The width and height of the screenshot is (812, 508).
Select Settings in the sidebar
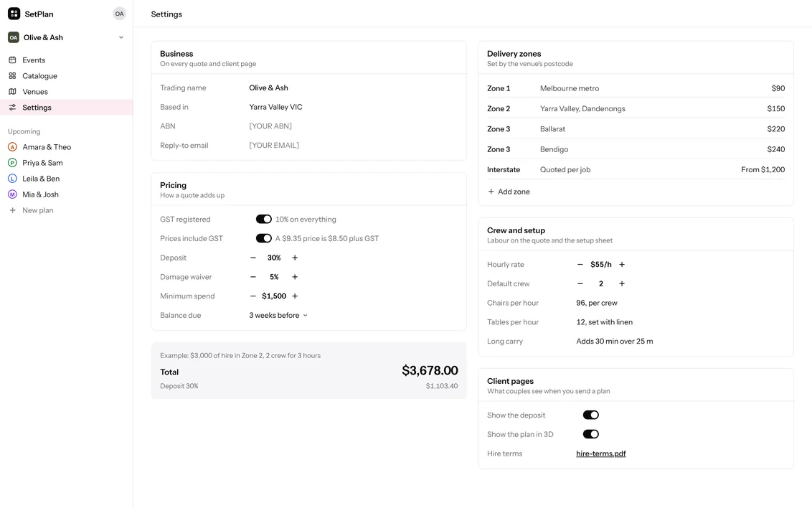(66, 107)
